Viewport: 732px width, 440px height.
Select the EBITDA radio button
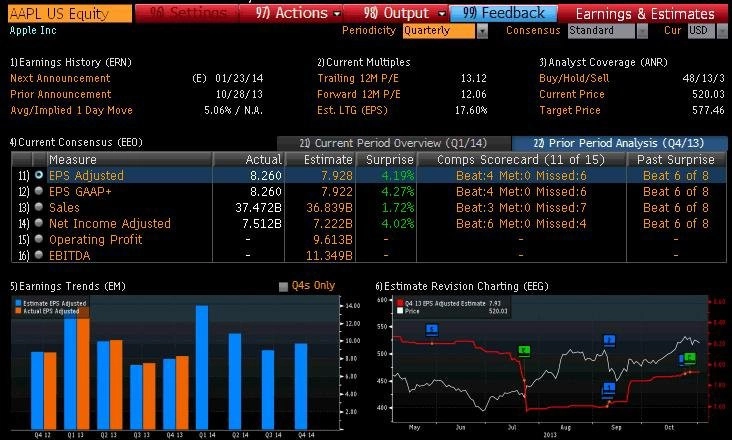(x=39, y=255)
